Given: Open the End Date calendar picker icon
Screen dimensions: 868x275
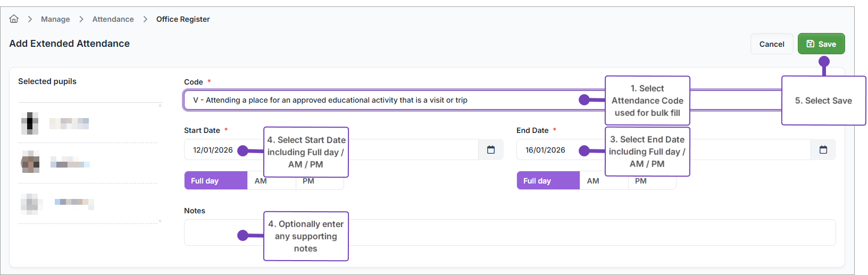Looking at the screenshot, I should point(823,150).
